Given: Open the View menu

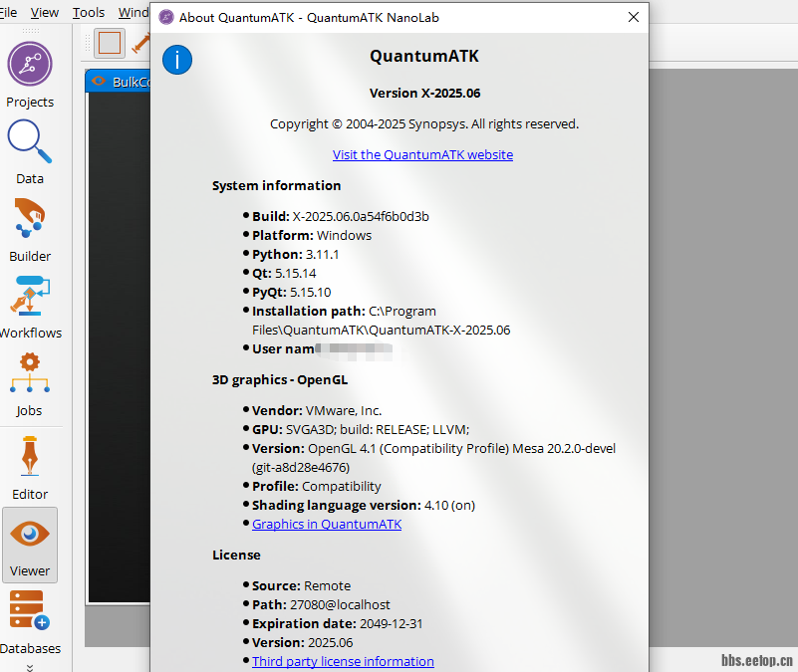Looking at the screenshot, I should click(45, 13).
